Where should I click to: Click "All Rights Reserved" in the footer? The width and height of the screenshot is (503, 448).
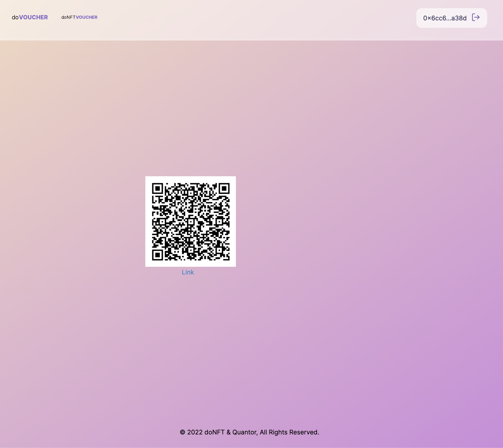(x=289, y=432)
